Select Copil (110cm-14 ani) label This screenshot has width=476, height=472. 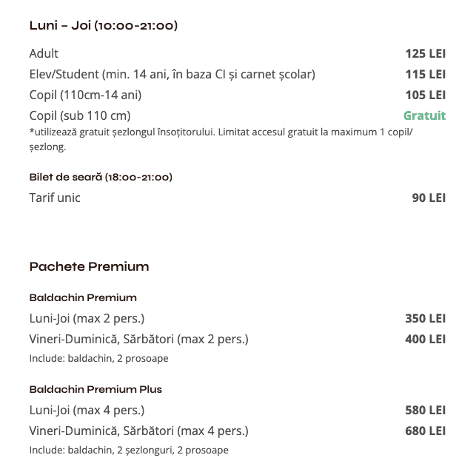pos(85,95)
